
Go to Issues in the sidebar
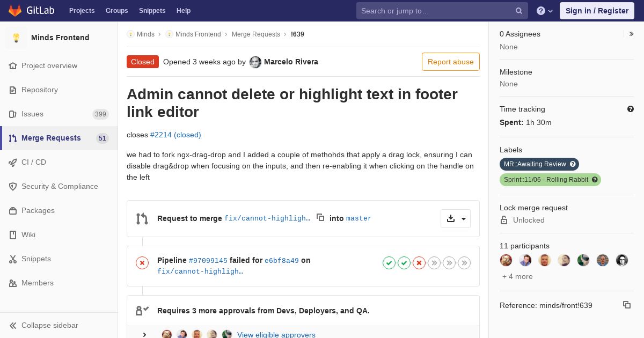click(x=59, y=114)
